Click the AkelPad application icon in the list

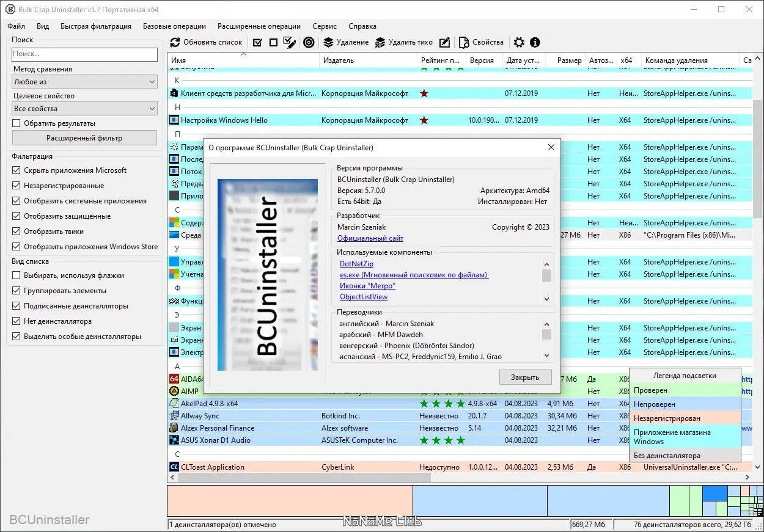click(174, 404)
